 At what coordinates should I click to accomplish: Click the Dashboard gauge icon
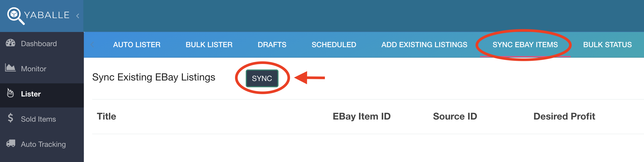tap(10, 43)
